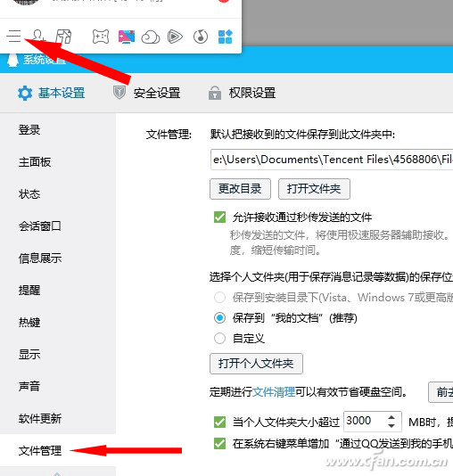
Task: Click the 更改目录 button
Action: coord(240,189)
